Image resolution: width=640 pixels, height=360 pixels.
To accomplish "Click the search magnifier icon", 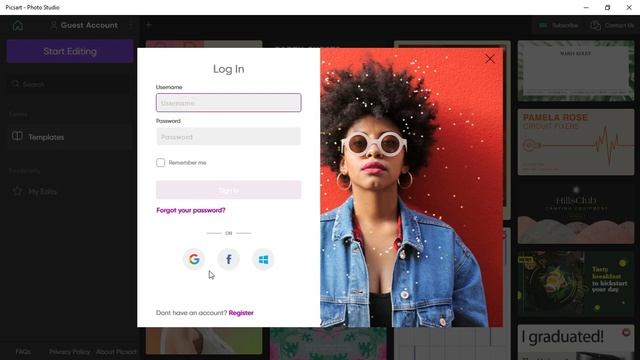I will (15, 84).
